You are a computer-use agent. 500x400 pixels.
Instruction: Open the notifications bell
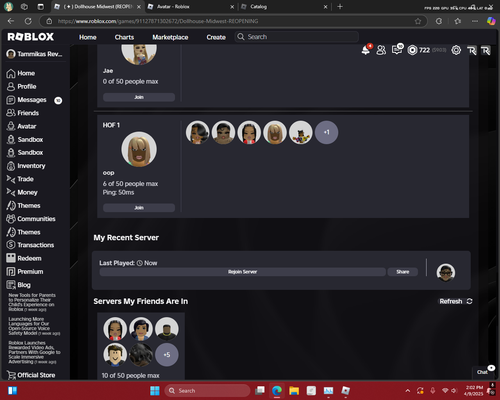(x=366, y=50)
